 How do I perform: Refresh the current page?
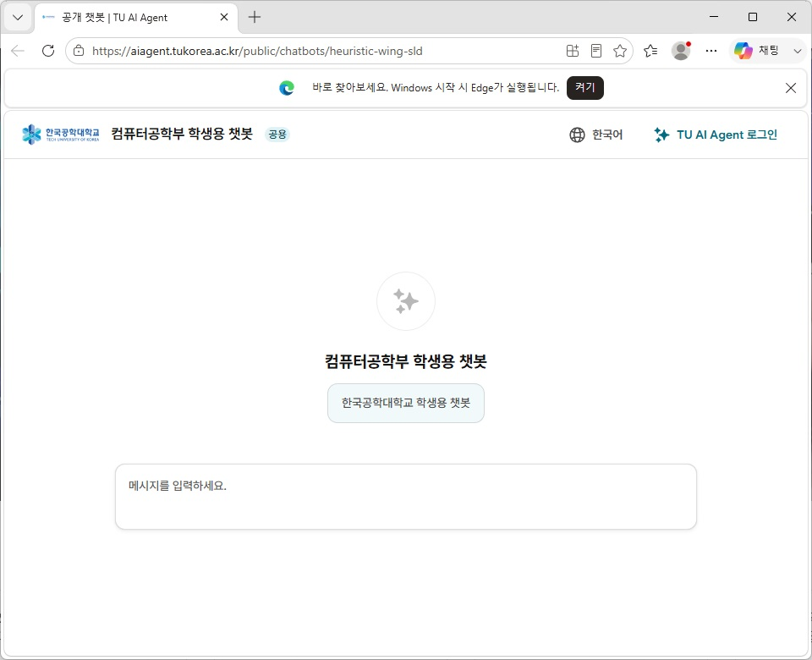pos(48,51)
